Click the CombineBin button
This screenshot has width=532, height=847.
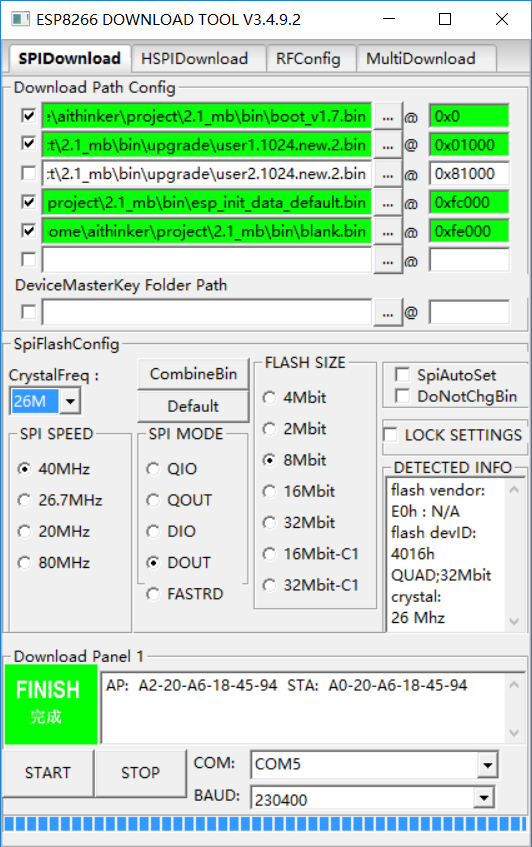coord(193,374)
